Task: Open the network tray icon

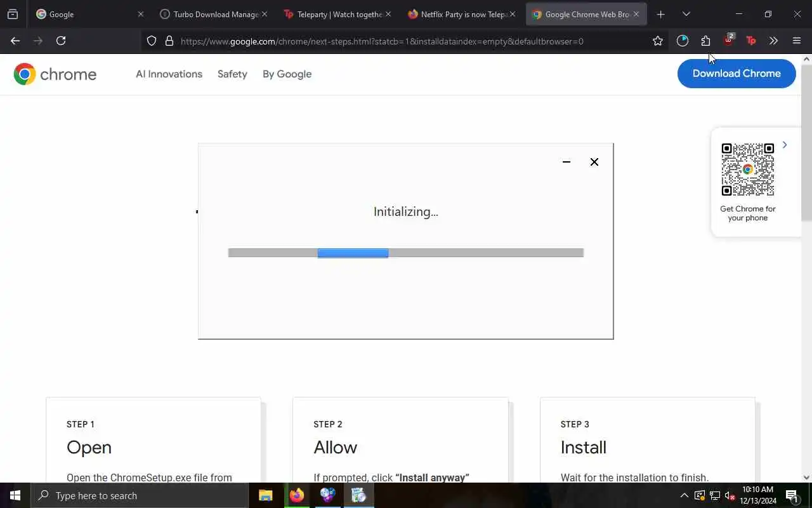Action: pos(714,495)
